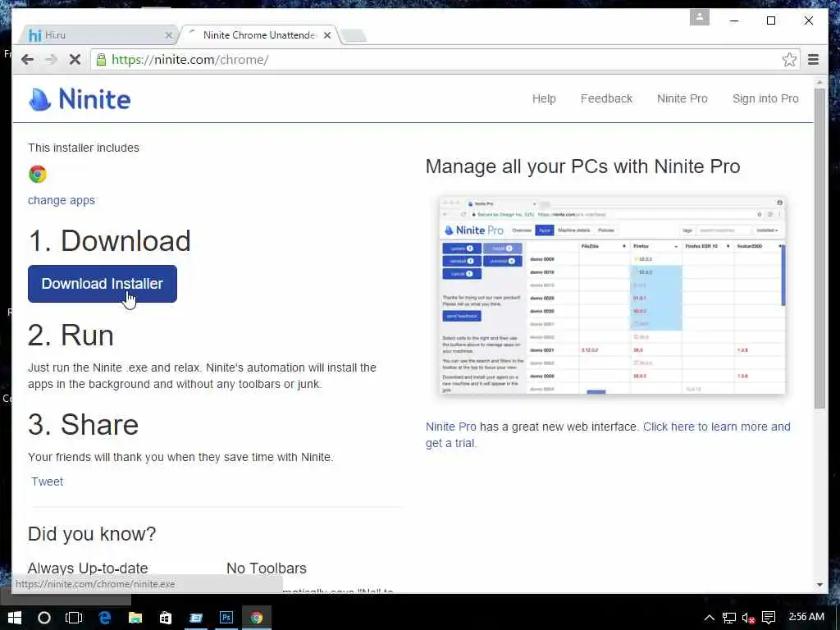Click the Download Installer button
This screenshot has height=630, width=840.
(x=103, y=284)
